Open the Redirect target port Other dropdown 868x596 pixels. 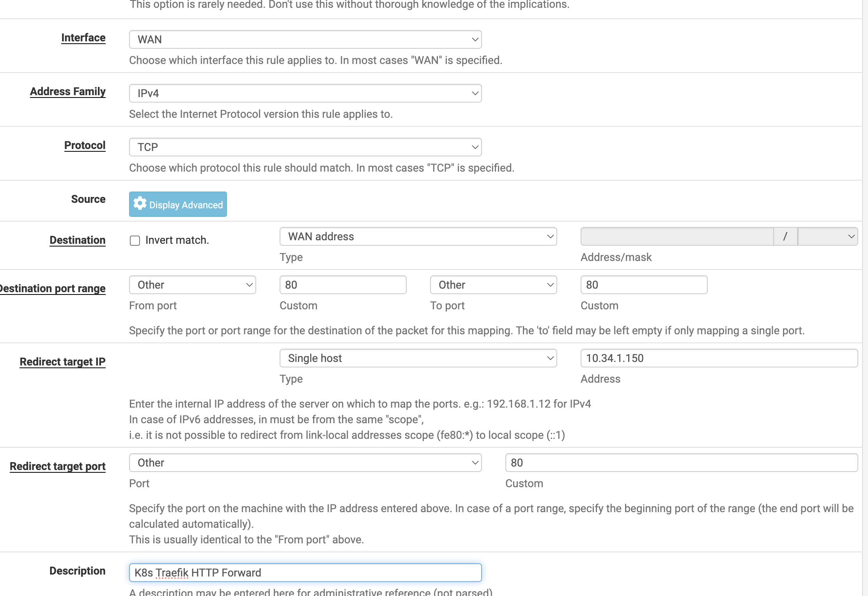pyautogui.click(x=305, y=463)
